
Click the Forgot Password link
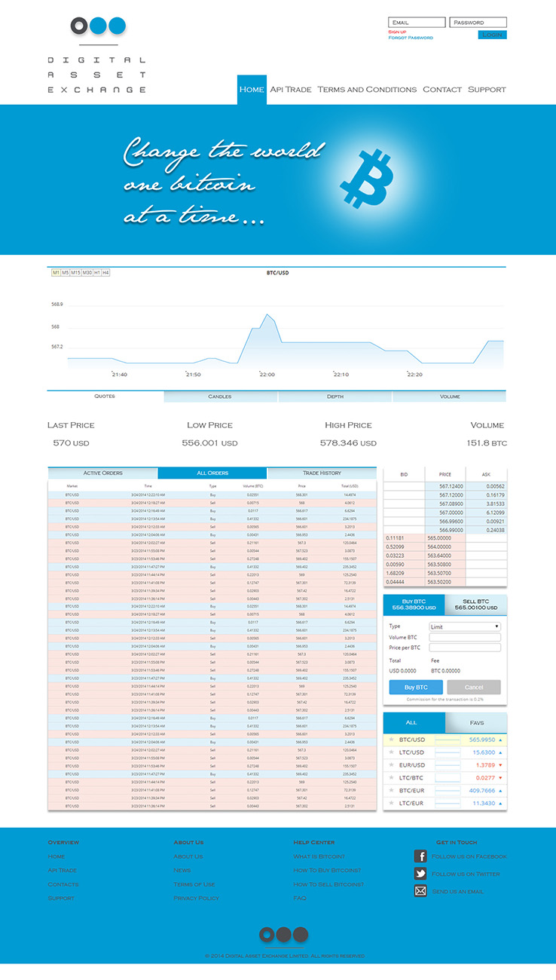[x=411, y=38]
